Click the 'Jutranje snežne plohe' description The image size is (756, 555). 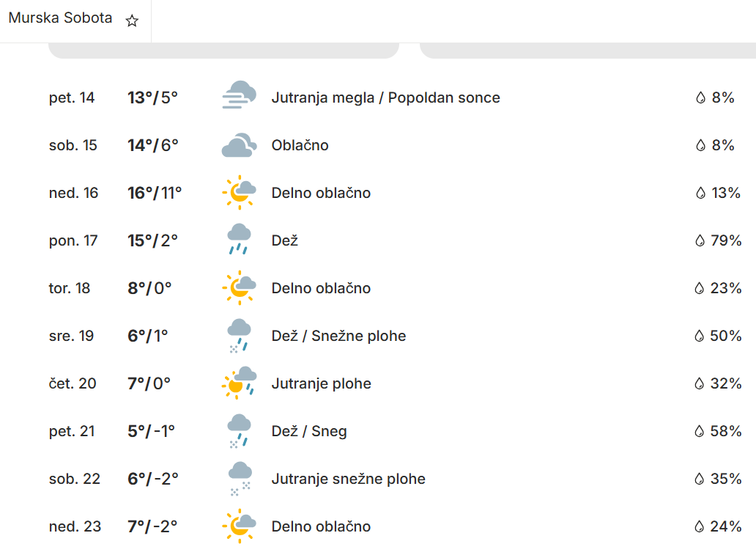tap(348, 479)
